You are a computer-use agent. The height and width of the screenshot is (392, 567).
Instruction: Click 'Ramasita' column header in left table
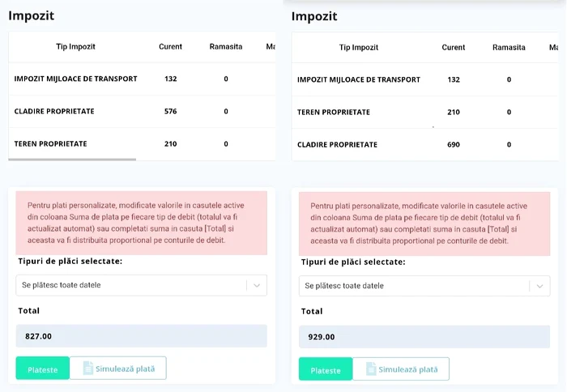[225, 47]
